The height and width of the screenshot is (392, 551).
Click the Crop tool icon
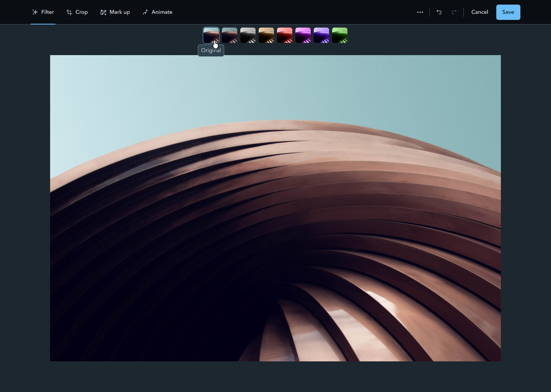(x=69, y=12)
